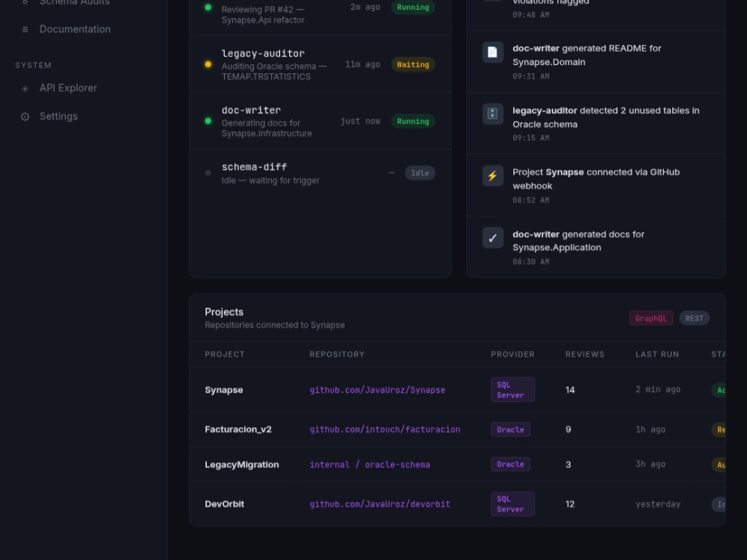Click the Running badge for PR #42 review
The image size is (747, 560).
pos(412,7)
